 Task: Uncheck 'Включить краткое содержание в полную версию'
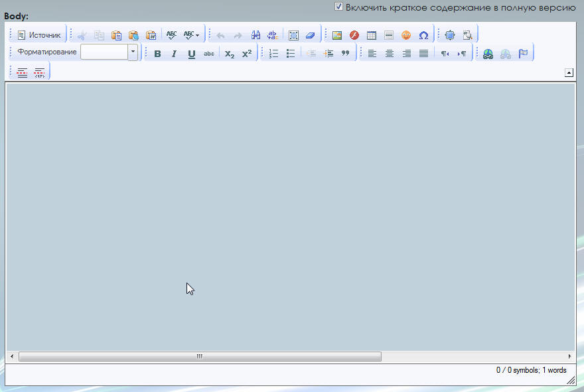coord(338,7)
